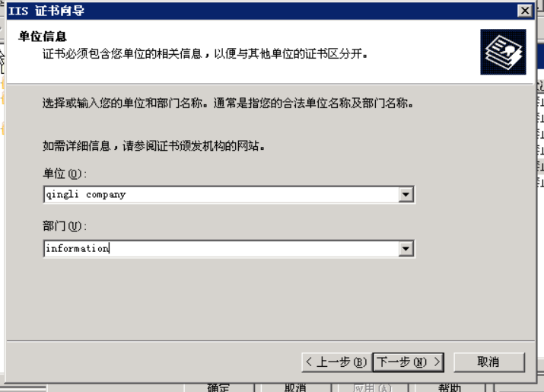Click the certificate wizard stack icon
This screenshot has width=544, height=392.
click(503, 52)
